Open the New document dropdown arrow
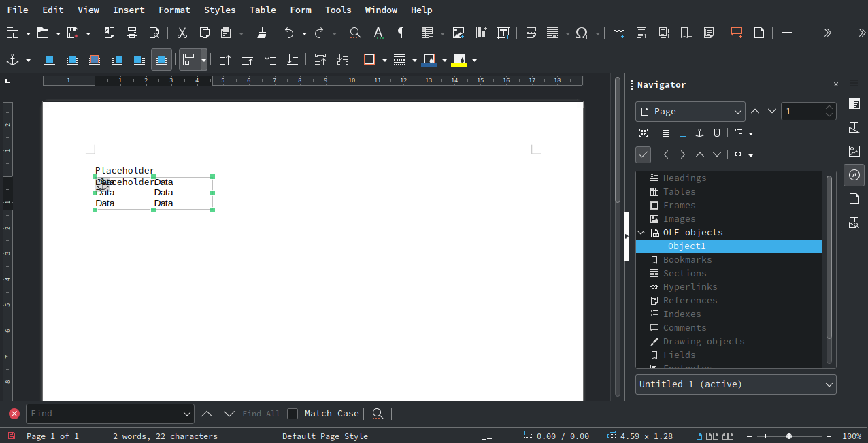This screenshot has width=868, height=443. [x=28, y=33]
